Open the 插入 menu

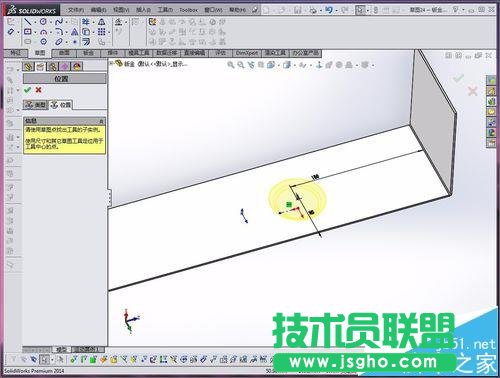tap(143, 10)
